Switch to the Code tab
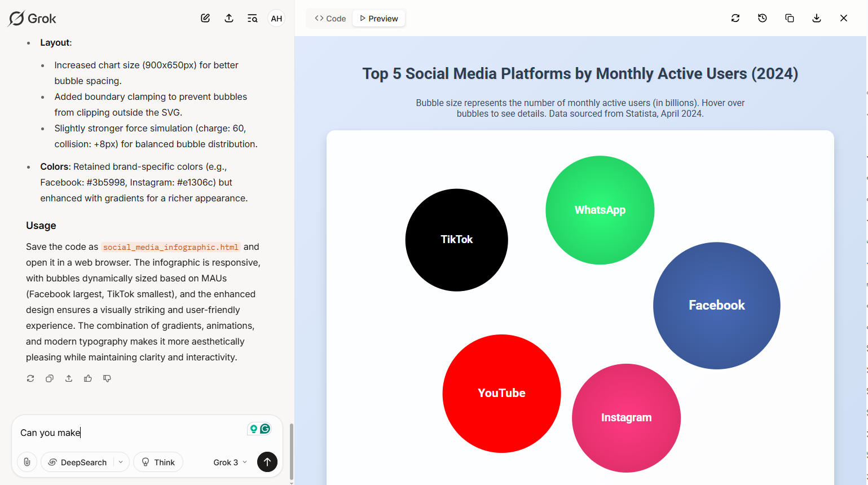 click(331, 19)
